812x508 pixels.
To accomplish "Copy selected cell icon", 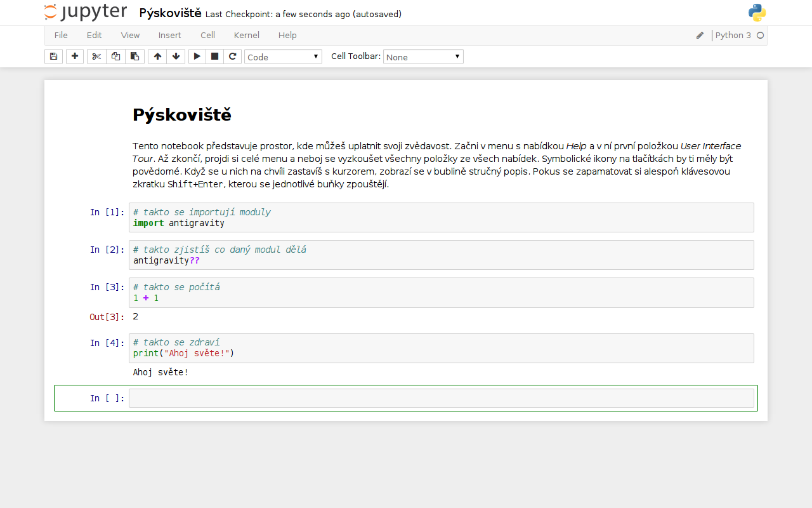I will coord(115,57).
